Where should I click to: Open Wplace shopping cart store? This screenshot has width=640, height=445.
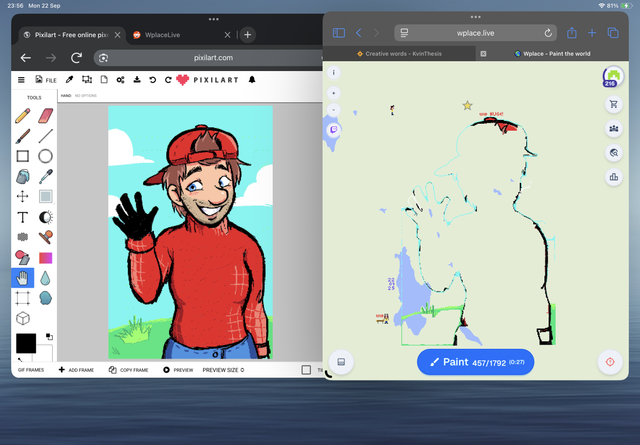coord(613,105)
